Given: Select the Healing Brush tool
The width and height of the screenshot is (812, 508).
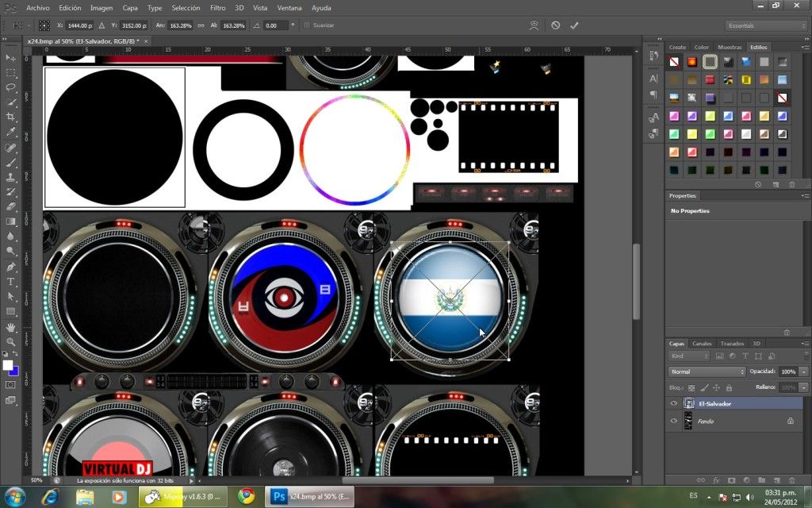Looking at the screenshot, I should [10, 148].
